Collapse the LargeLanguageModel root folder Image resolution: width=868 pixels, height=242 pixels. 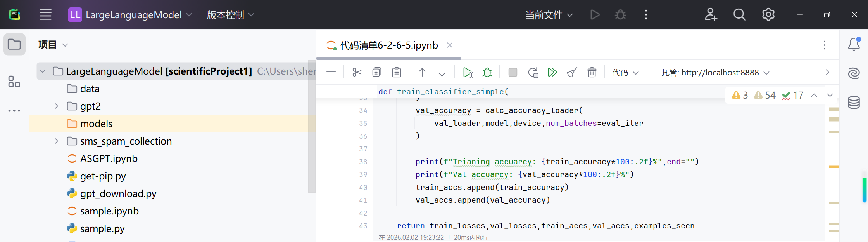[43, 71]
